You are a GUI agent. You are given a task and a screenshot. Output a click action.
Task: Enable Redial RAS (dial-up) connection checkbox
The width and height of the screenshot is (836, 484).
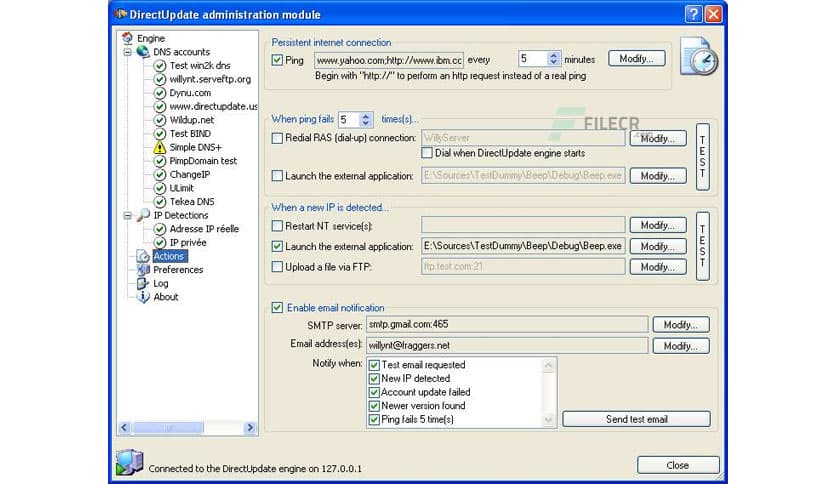coord(277,138)
